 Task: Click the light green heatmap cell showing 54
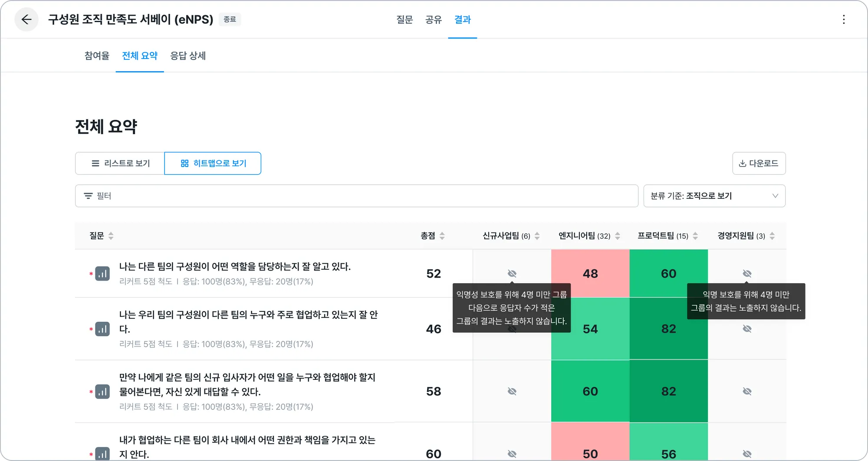coord(590,329)
